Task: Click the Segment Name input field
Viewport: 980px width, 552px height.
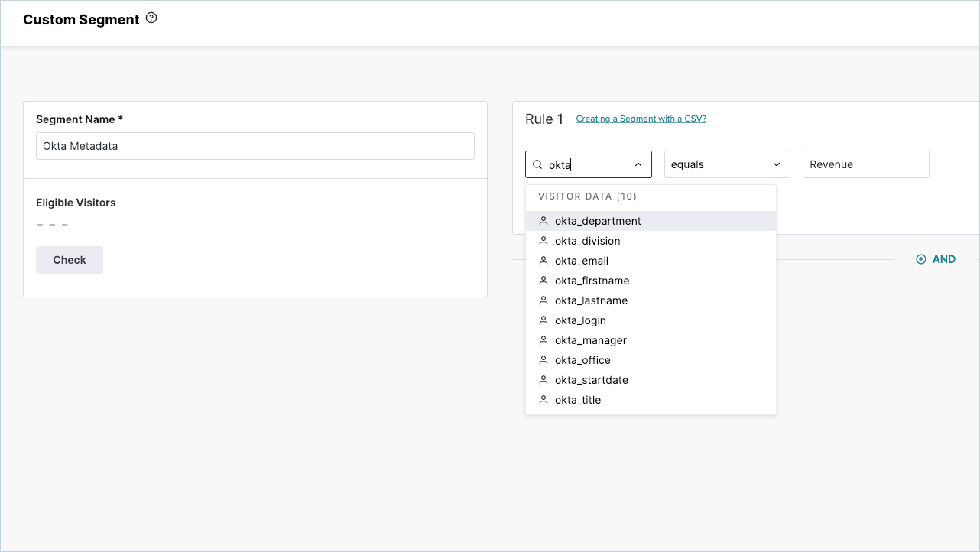Action: (x=255, y=146)
